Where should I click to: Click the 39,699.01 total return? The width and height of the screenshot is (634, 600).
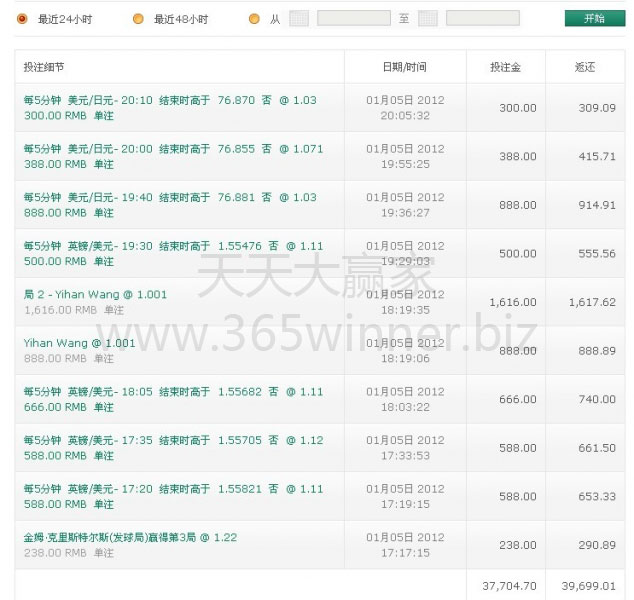coord(589,586)
